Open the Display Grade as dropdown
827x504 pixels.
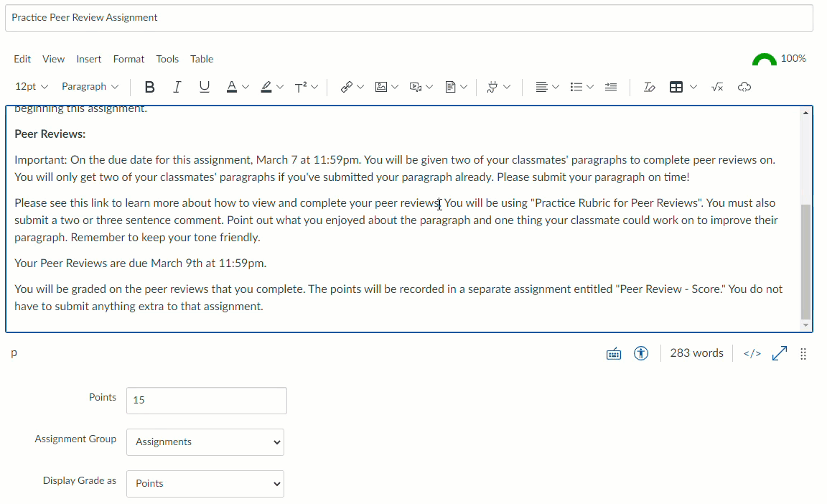(205, 483)
